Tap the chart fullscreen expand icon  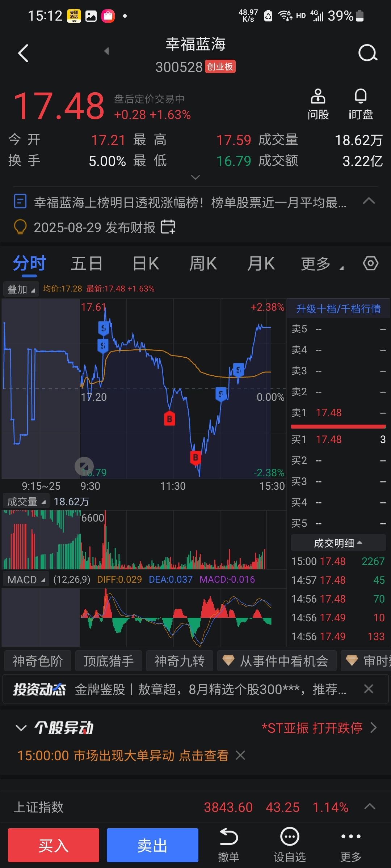point(84,467)
